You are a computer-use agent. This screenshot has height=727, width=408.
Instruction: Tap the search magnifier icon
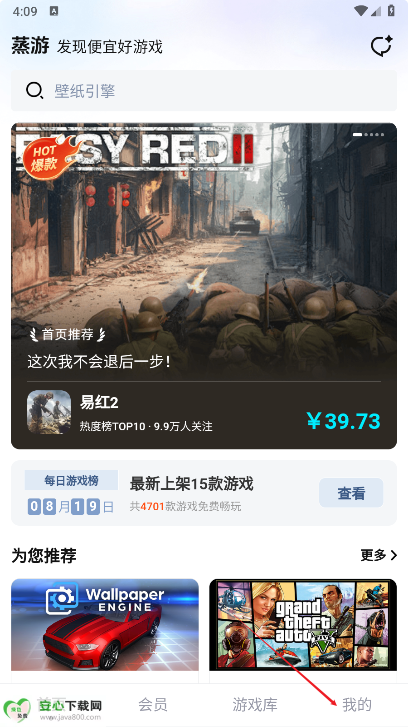point(34,90)
